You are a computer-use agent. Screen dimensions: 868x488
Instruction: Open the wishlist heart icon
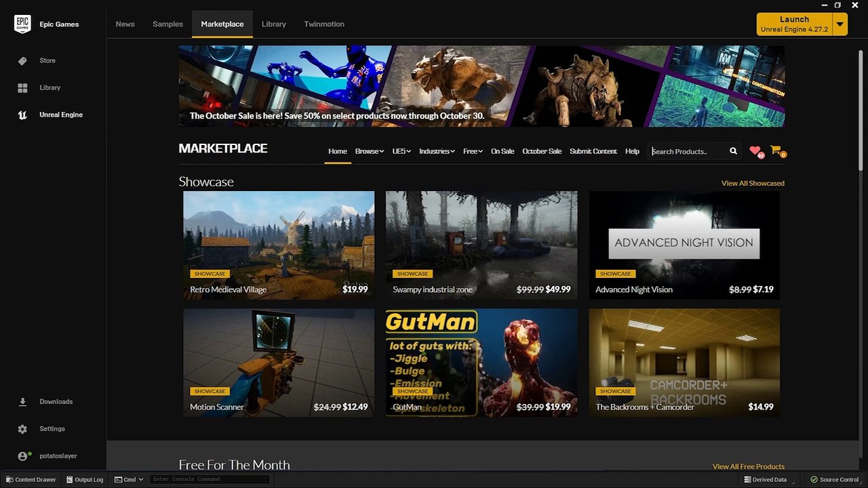tap(755, 151)
